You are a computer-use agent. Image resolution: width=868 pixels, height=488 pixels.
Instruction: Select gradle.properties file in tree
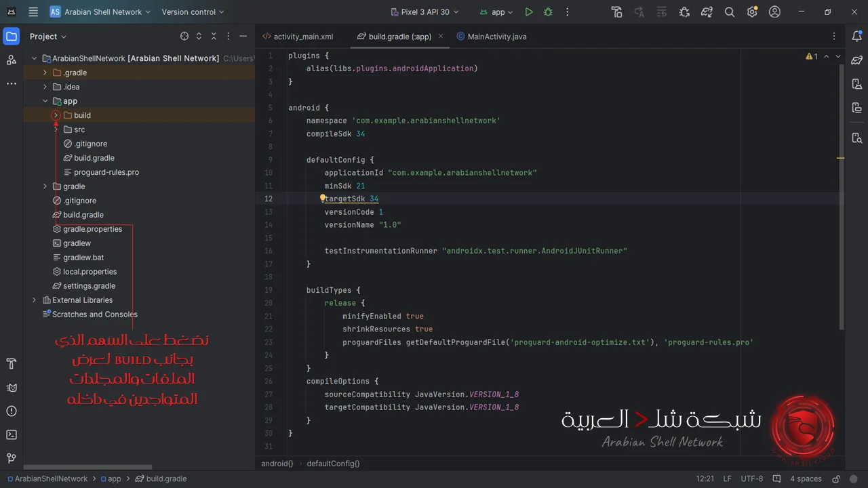click(x=87, y=229)
